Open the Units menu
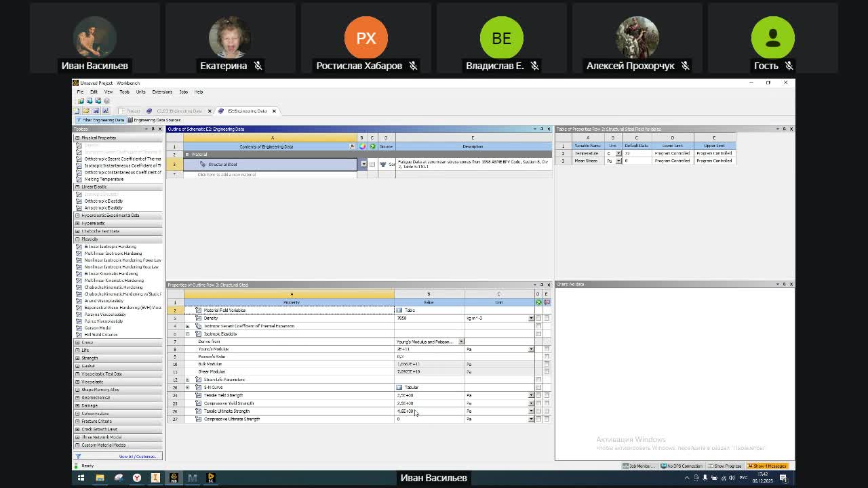This screenshot has height=488, width=868. [x=140, y=91]
